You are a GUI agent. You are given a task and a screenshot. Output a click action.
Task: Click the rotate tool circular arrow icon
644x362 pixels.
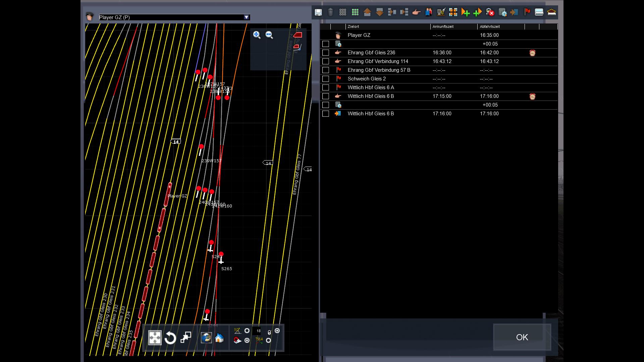point(170,338)
